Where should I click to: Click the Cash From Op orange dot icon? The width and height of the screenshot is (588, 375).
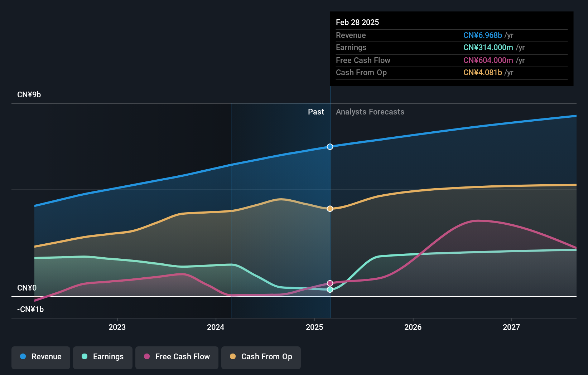pyautogui.click(x=233, y=357)
